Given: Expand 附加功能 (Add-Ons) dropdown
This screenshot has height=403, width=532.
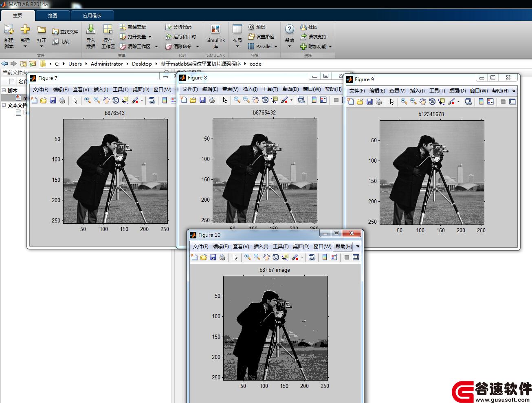Looking at the screenshot, I should tap(330, 46).
